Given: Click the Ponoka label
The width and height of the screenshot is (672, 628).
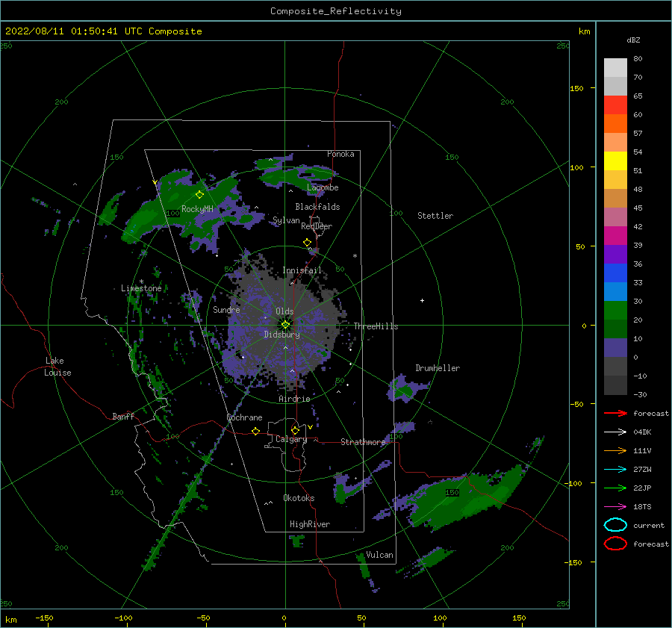Looking at the screenshot, I should [340, 154].
